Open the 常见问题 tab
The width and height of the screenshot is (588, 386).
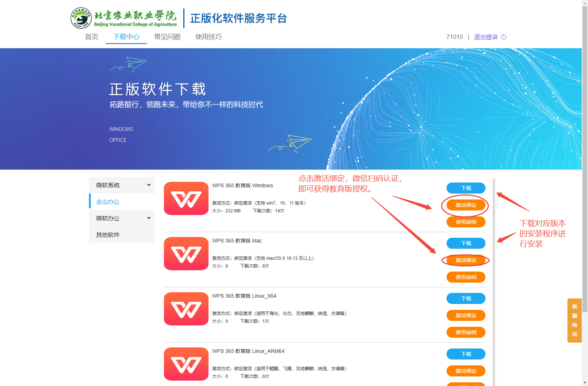pos(167,37)
